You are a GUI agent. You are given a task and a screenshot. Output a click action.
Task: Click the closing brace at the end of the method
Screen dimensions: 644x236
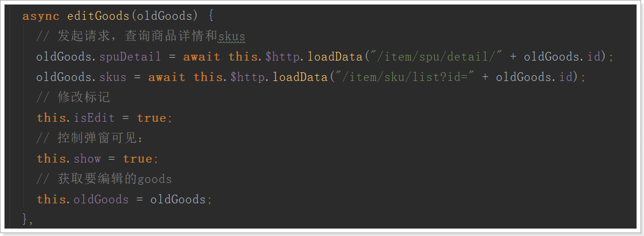(25, 219)
